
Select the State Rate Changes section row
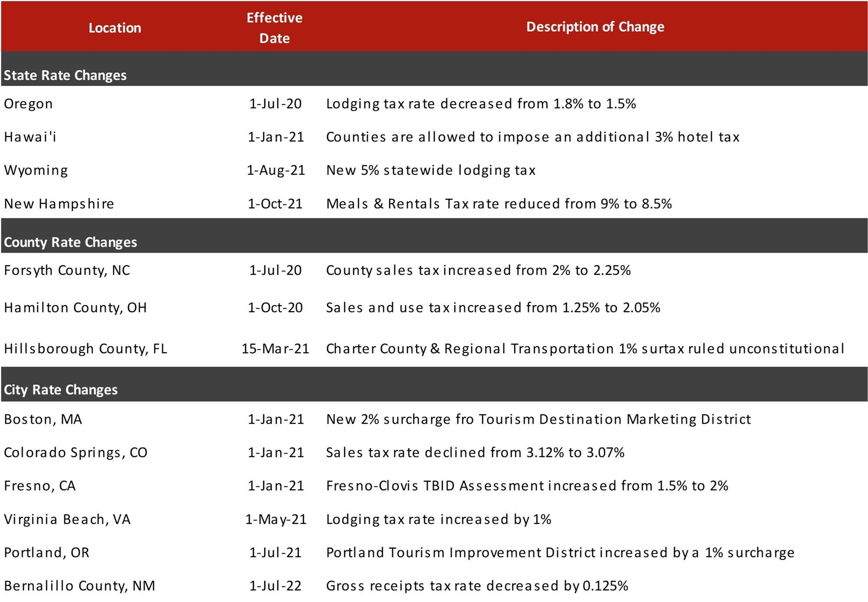tap(434, 69)
